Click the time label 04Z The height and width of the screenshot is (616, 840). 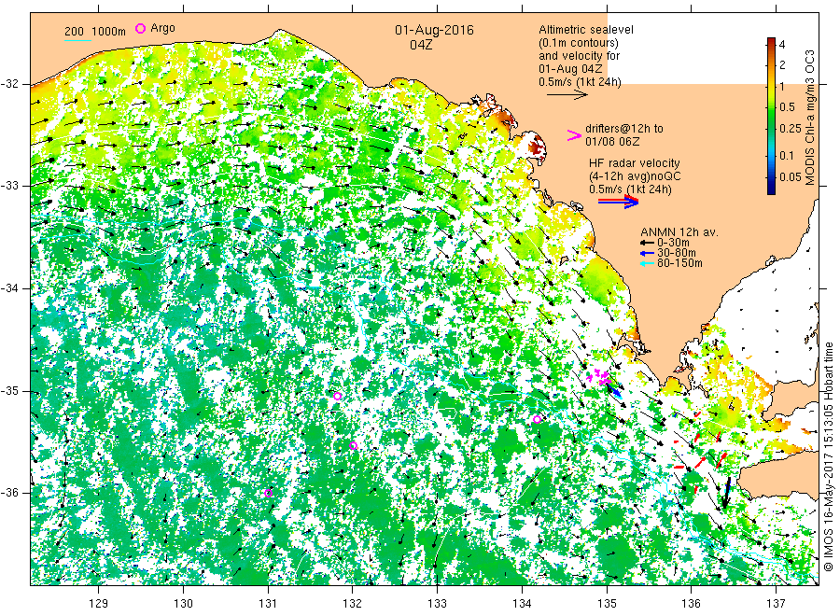[x=421, y=45]
